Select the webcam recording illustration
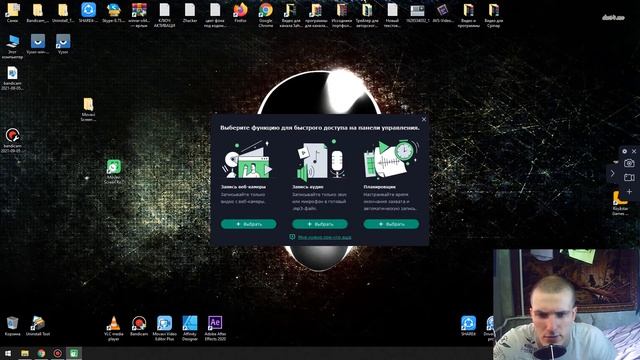Viewport: 640px width, 360px height. click(x=247, y=160)
